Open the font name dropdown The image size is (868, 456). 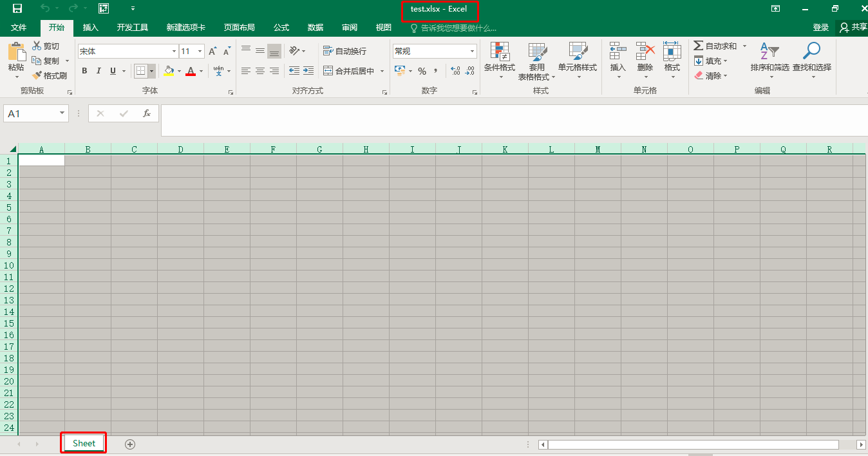pyautogui.click(x=173, y=51)
